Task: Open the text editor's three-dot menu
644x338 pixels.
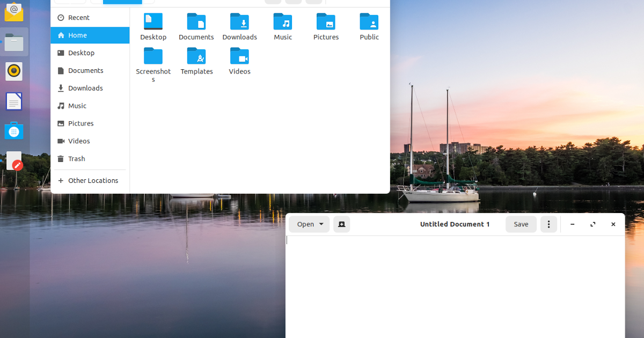Action: coord(548,224)
